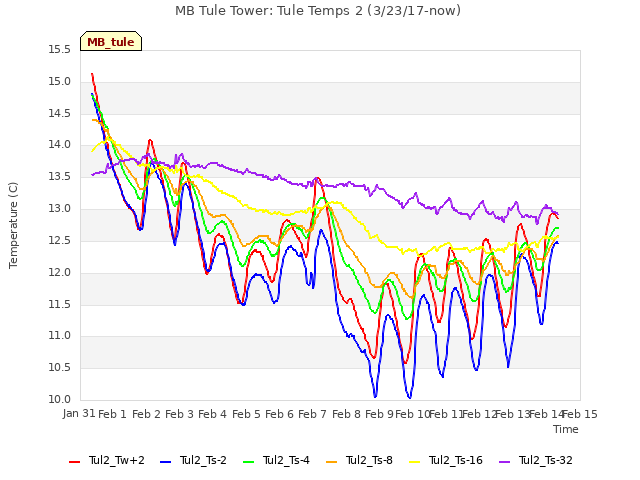640x480 pixels.
Task: Select the Tul2_Ts-2 legend label
Action: [x=203, y=460]
